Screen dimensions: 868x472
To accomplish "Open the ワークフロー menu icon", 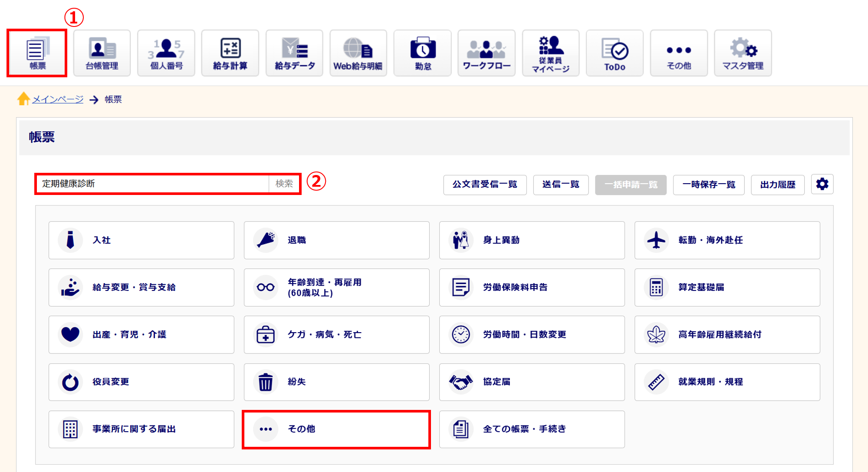I will (x=486, y=53).
